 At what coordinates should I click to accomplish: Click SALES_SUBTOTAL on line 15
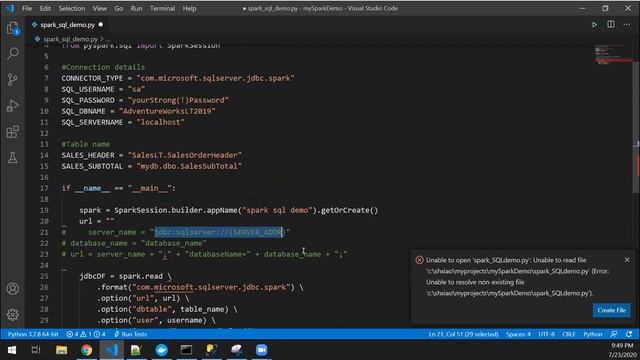92,167
